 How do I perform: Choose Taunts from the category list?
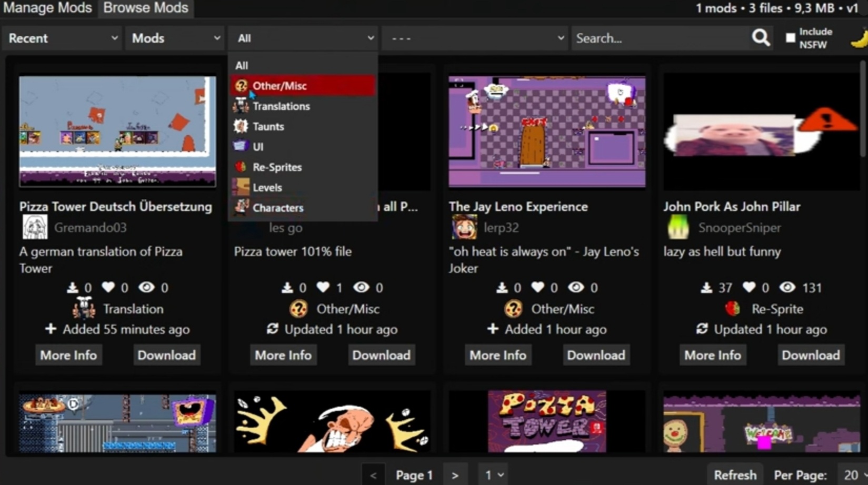click(303, 126)
